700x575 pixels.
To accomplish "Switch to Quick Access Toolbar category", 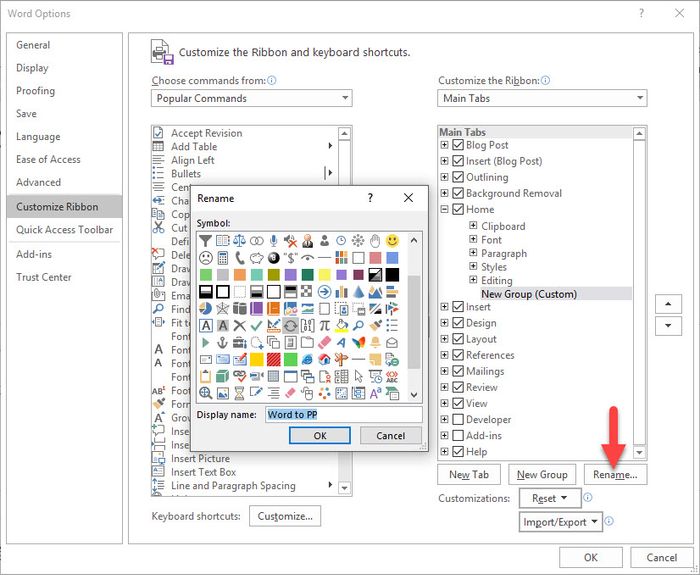I will (65, 229).
